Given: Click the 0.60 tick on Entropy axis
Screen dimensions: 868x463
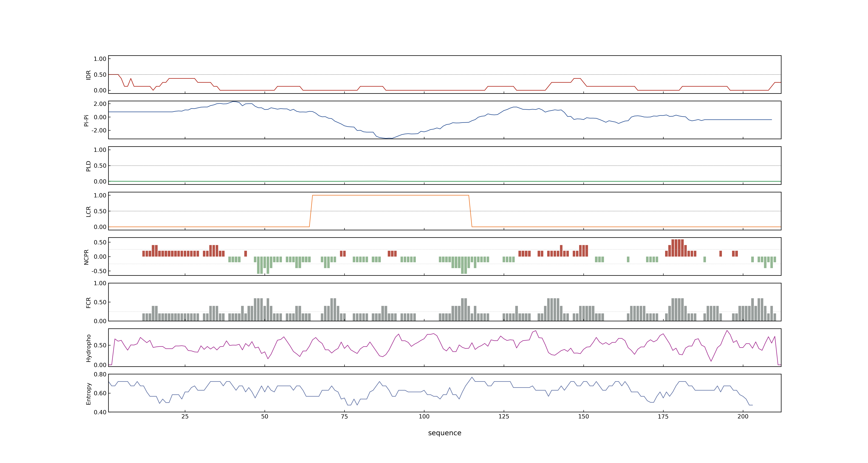Looking at the screenshot, I should click(100, 393).
